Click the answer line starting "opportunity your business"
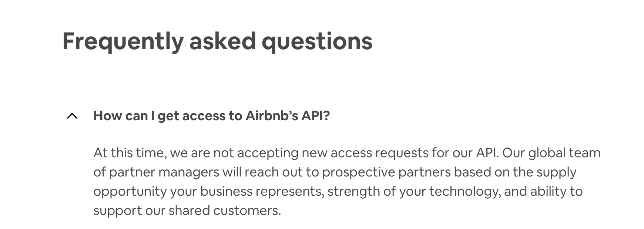Image resolution: width=644 pixels, height=229 pixels. pos(338,191)
